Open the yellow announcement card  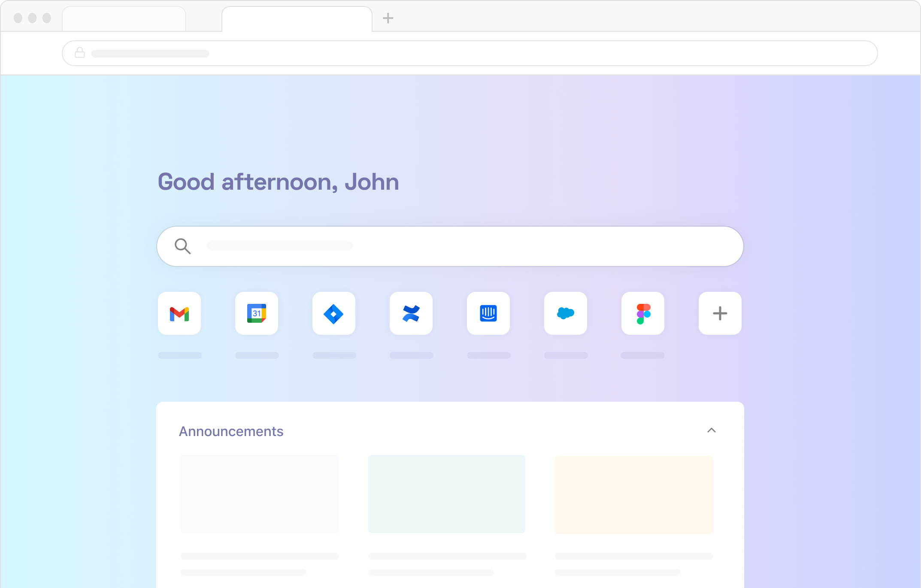[x=633, y=494]
